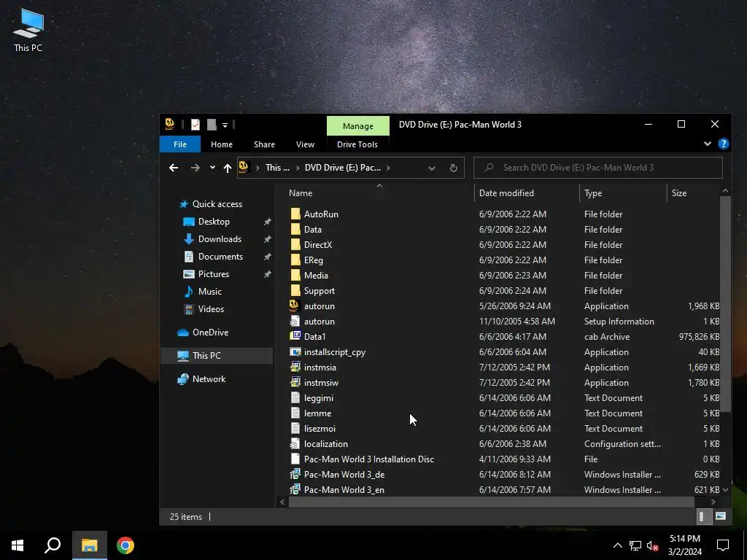Open Pictures in the navigation pane

214,274
